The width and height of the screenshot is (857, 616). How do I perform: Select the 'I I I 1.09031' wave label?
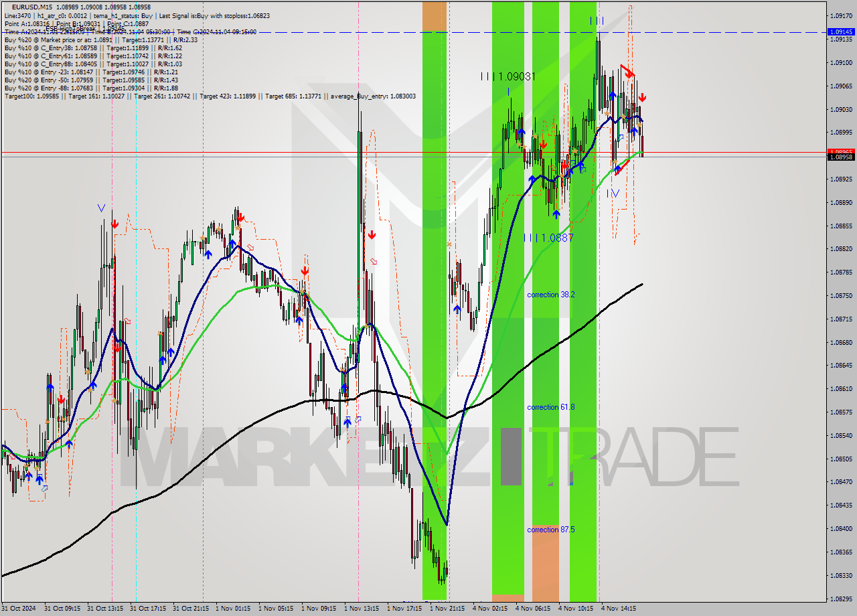click(x=508, y=77)
